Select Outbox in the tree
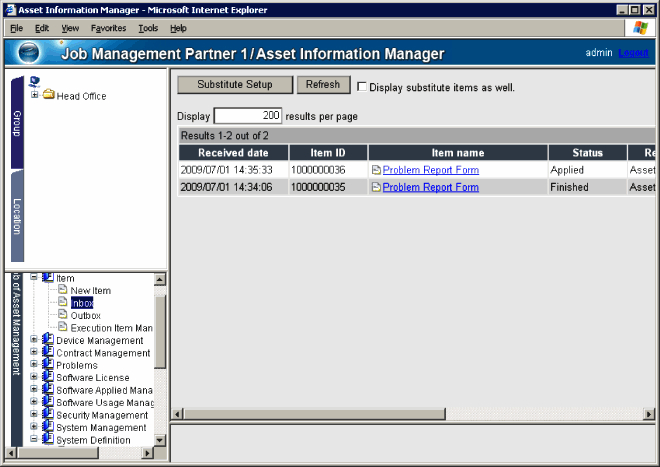The height and width of the screenshot is (467, 660). (x=85, y=315)
